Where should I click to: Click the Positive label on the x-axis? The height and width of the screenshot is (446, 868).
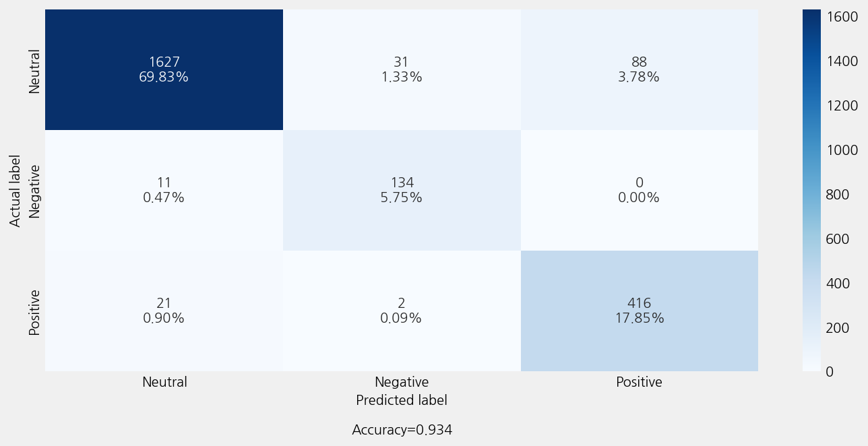[639, 382]
